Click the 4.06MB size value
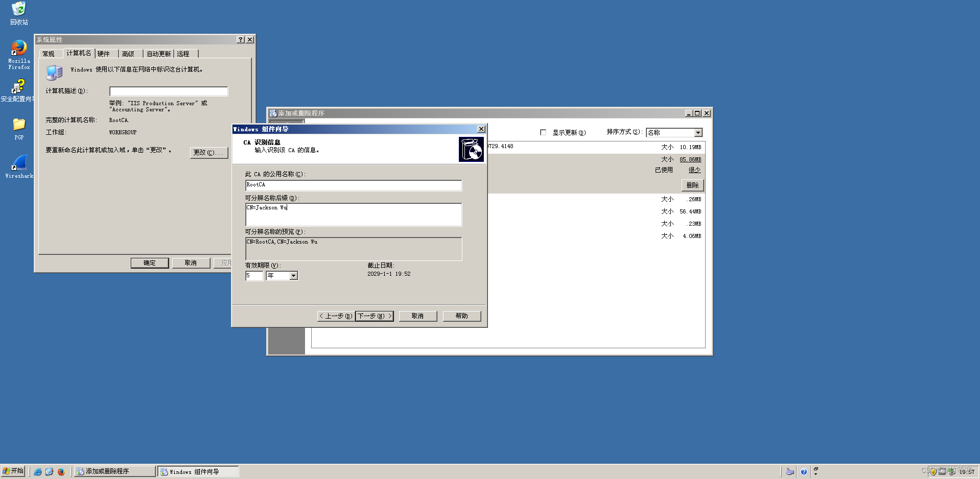The height and width of the screenshot is (479, 980). (692, 236)
